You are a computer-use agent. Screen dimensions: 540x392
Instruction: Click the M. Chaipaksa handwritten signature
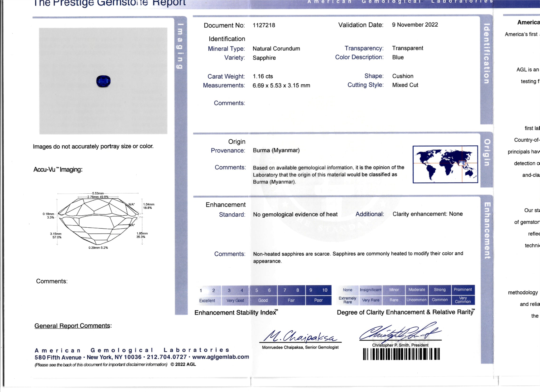(300, 336)
